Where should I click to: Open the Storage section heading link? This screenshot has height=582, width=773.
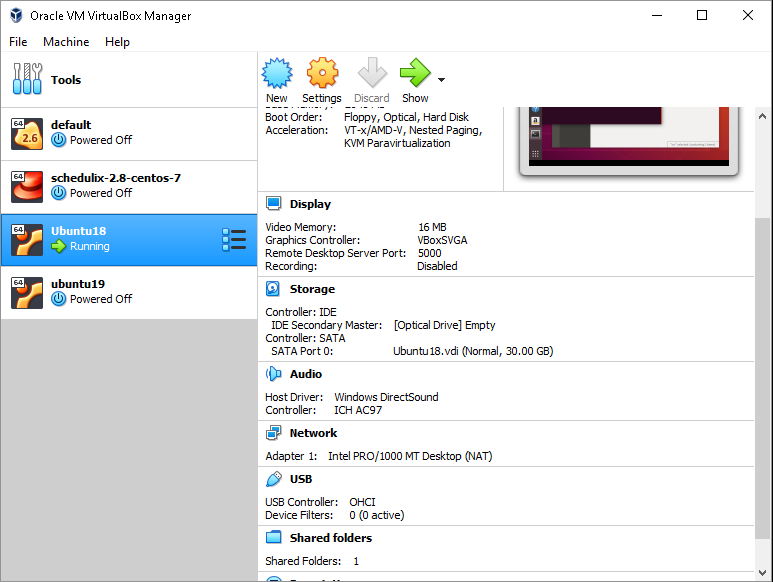click(x=312, y=289)
